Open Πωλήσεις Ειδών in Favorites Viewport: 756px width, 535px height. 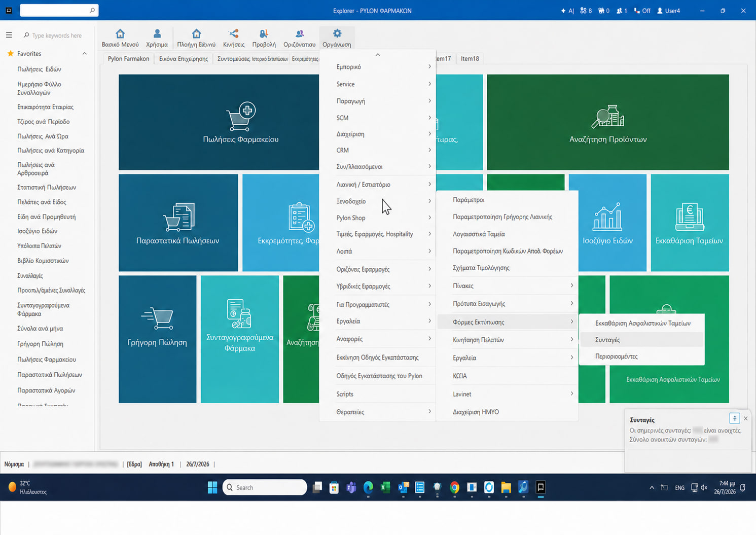pos(39,69)
